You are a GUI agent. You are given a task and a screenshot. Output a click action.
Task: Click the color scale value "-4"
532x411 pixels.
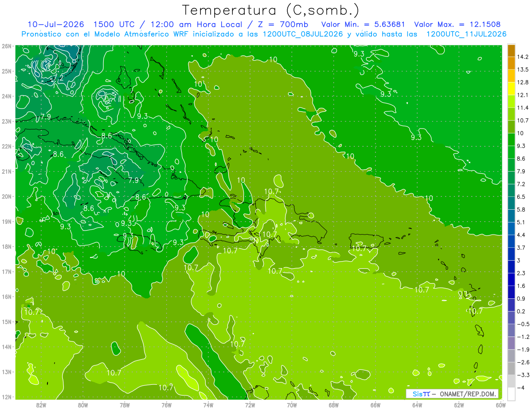click(x=521, y=388)
